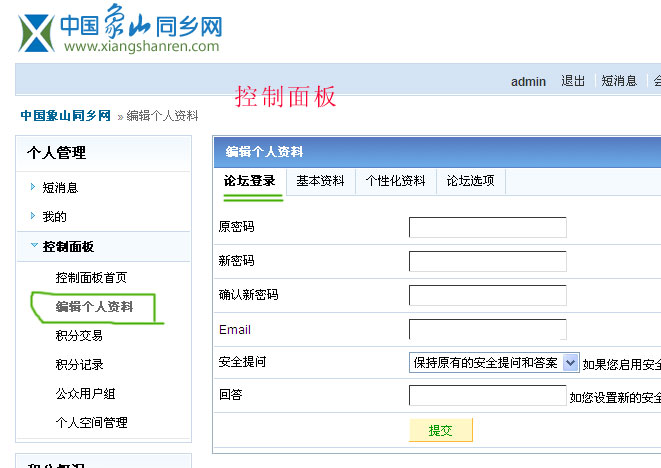Focus the 原密码 input field
The height and width of the screenshot is (468, 661).
click(487, 228)
